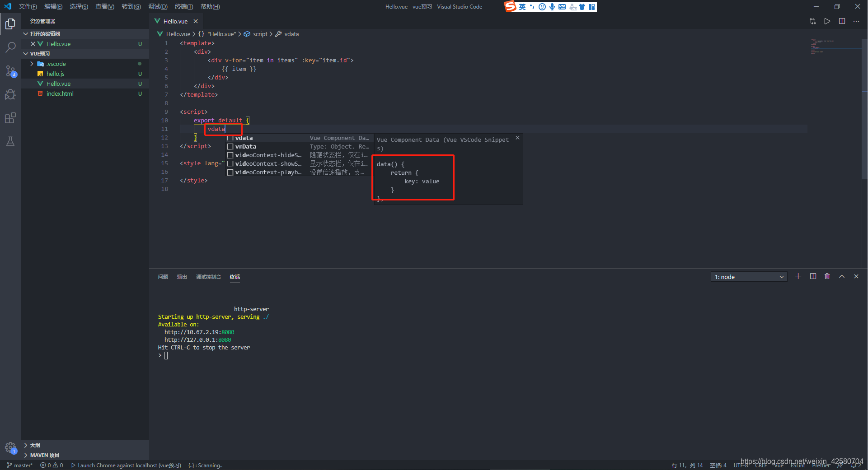Close the snippet details popup
868x470 pixels.
click(x=518, y=138)
